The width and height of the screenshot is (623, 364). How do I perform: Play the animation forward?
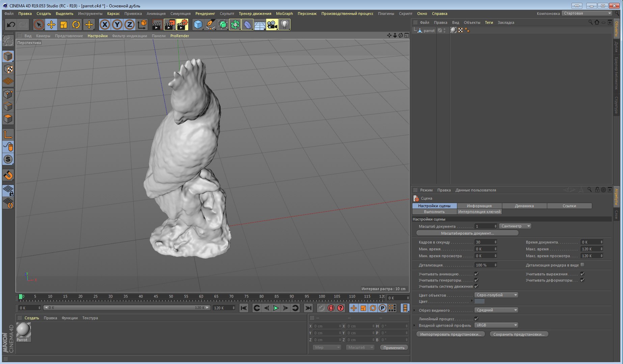click(x=276, y=308)
